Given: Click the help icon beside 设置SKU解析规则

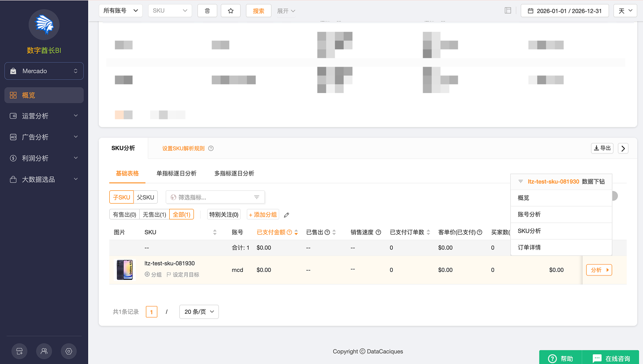Looking at the screenshot, I should [211, 149].
